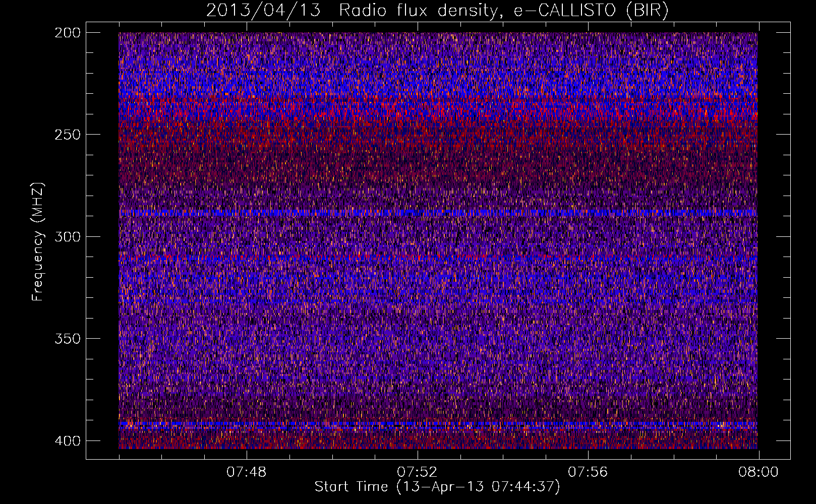This screenshot has width=816, height=504.
Task: Click the plot title '2013/04/13 Radio flux density, e-CALLISTO (BIR)'
Action: pyautogui.click(x=437, y=11)
